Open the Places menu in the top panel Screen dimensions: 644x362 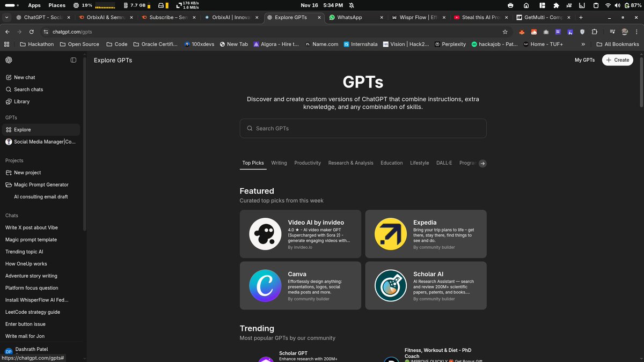tap(57, 5)
